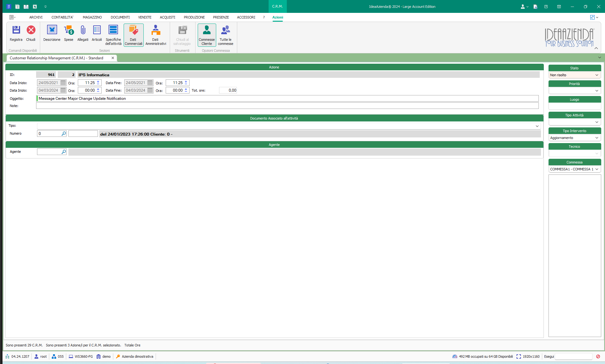The image size is (605, 364).
Task: Toggle Tutte le commesse option
Action: coord(226,35)
